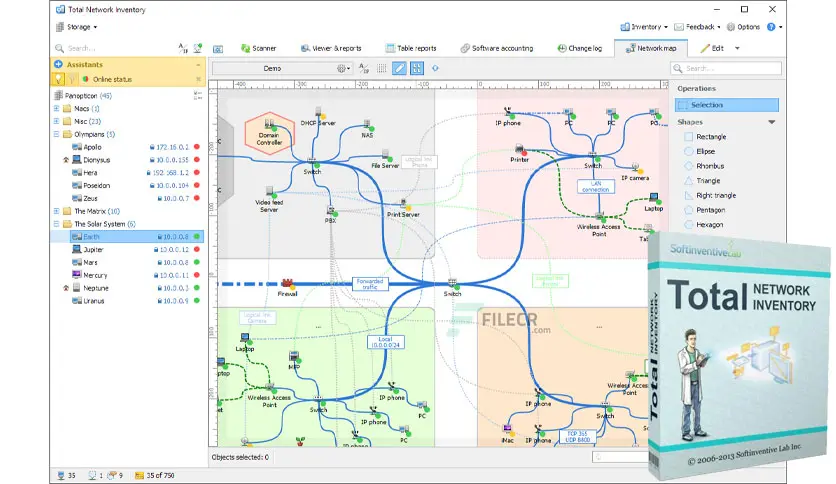Toggle the grid dots icon in map toolbar
This screenshot has height=484, width=836.
(x=380, y=69)
